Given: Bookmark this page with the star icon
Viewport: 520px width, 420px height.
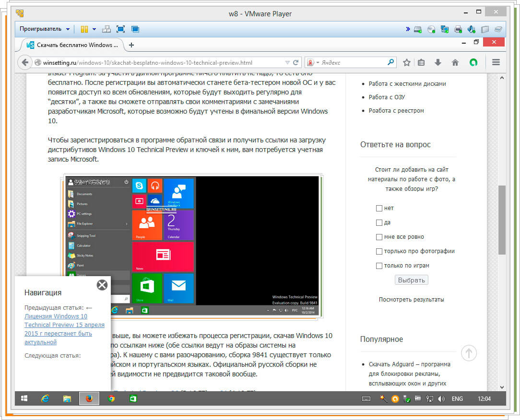Looking at the screenshot, I should click(406, 62).
